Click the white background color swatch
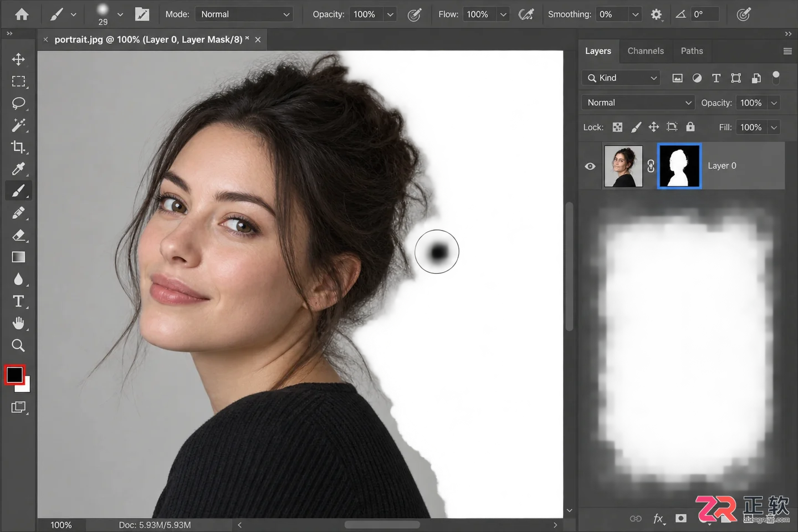This screenshot has width=798, height=532. coord(25,387)
